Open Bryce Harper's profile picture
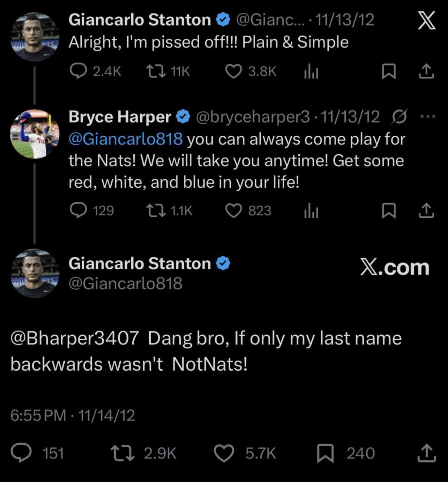 click(35, 134)
